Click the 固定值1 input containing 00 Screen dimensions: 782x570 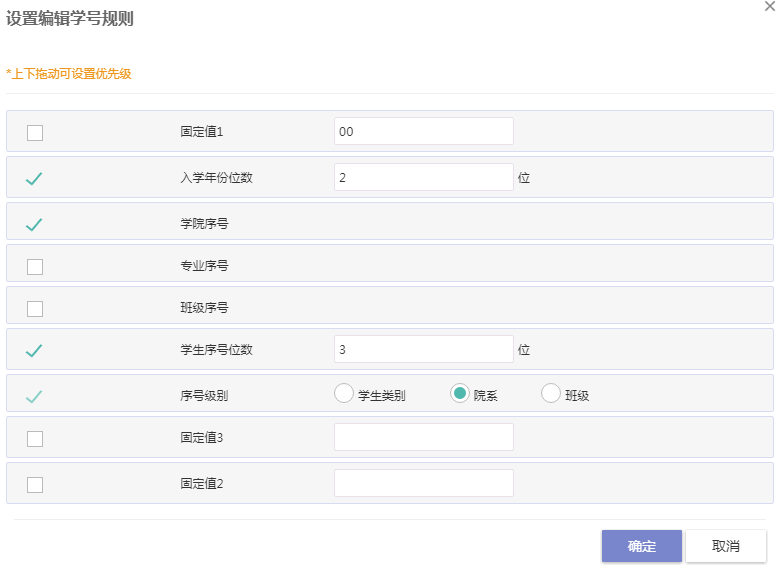(423, 131)
